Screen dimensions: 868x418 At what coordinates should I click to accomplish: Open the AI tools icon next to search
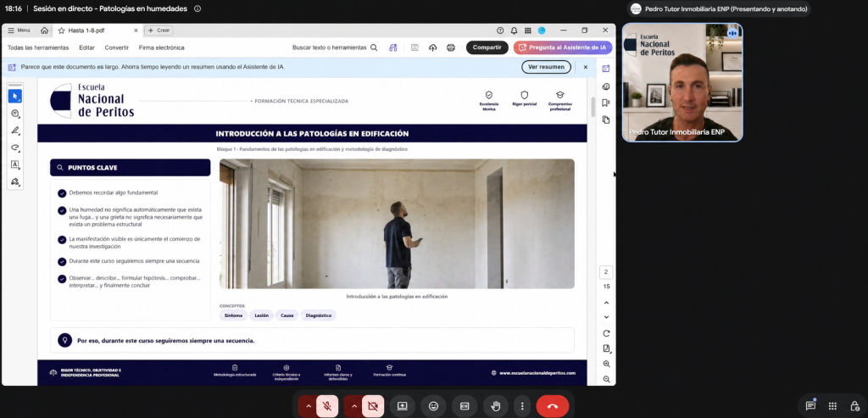393,47
